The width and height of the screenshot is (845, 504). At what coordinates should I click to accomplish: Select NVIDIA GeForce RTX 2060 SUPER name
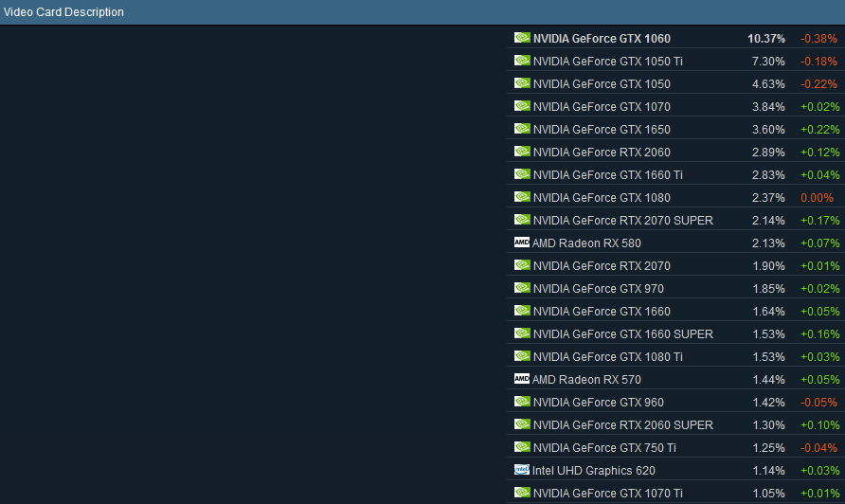(x=623, y=424)
